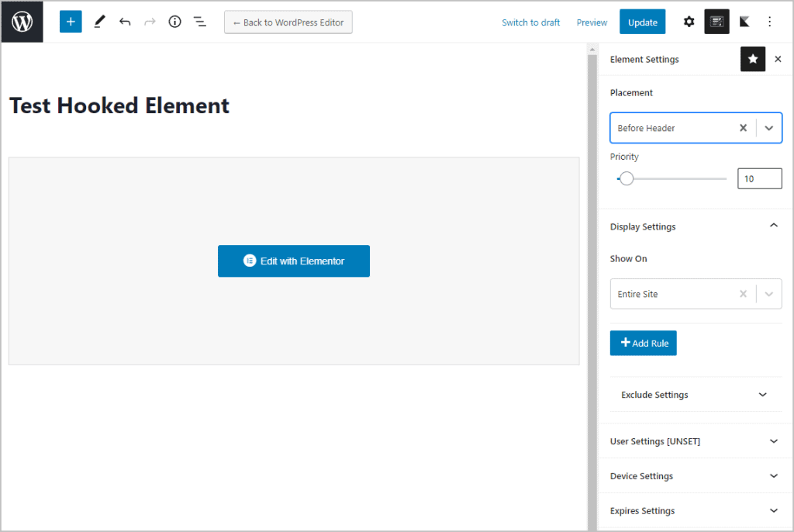
Task: Clear the Before Header placement selection
Action: tap(743, 128)
